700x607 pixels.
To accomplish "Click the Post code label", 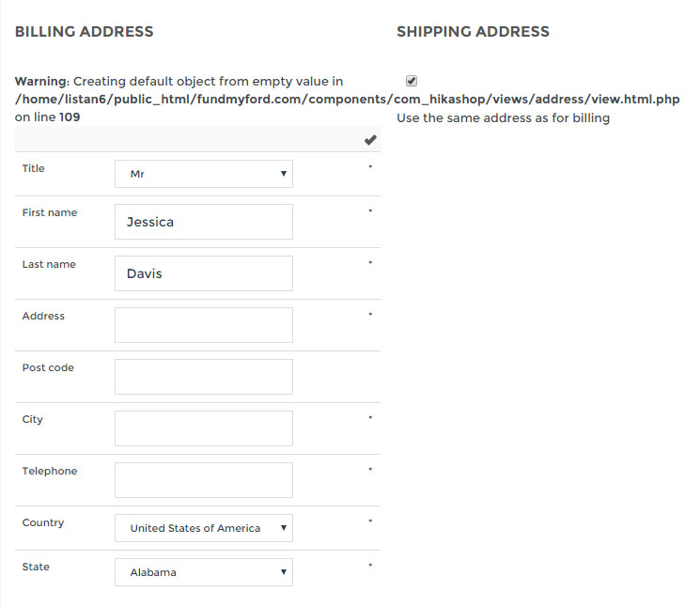I will (48, 368).
